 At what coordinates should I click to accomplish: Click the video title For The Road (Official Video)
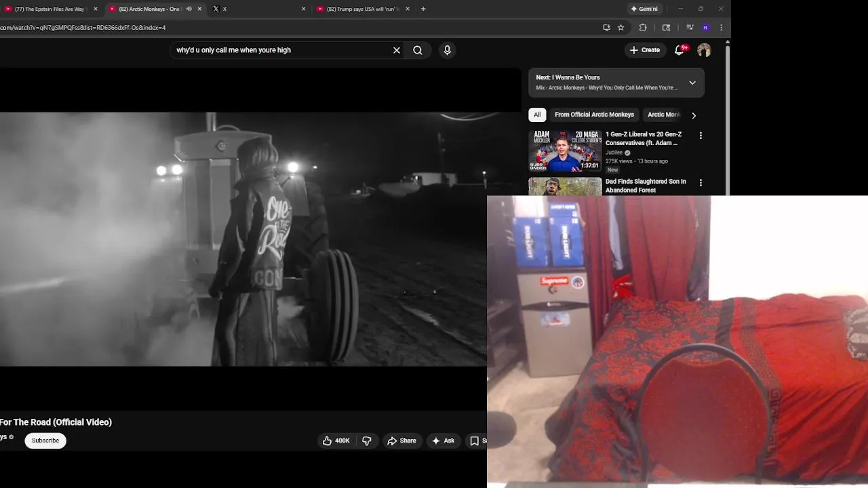click(x=56, y=422)
